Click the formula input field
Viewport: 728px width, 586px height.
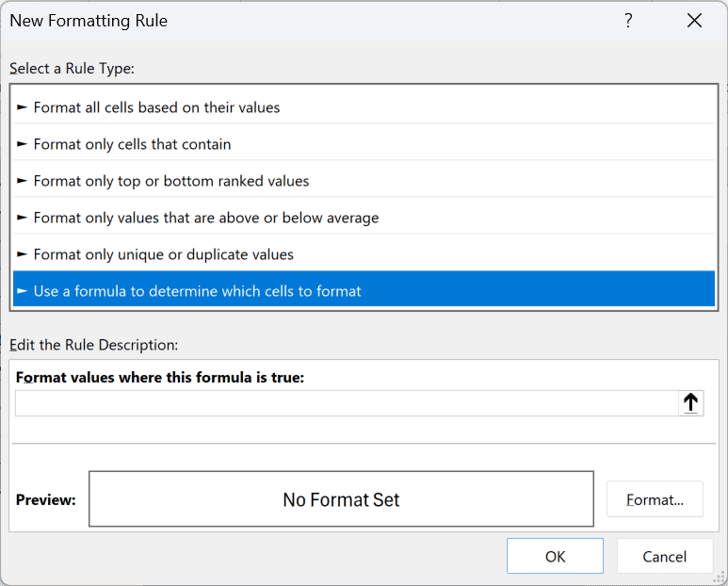pos(347,403)
